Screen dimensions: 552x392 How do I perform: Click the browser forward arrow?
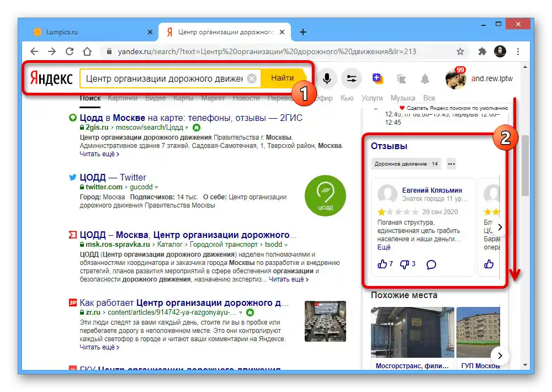(x=52, y=51)
